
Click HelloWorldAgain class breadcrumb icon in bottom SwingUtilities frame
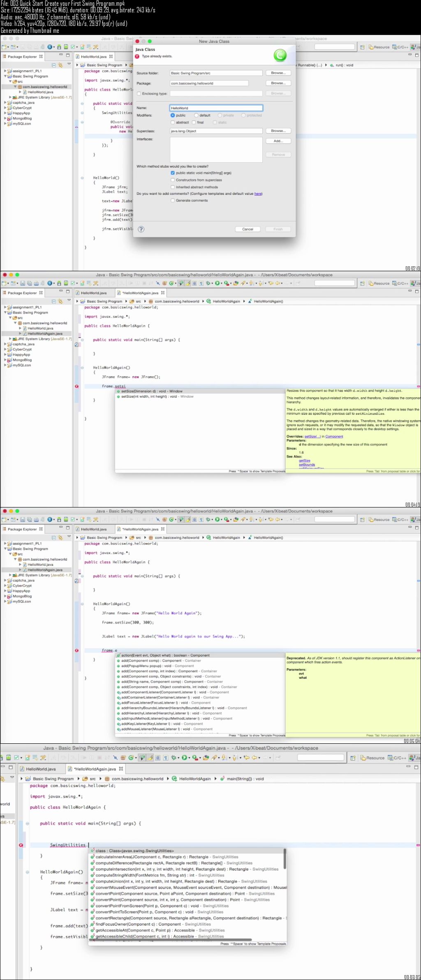pos(174,779)
